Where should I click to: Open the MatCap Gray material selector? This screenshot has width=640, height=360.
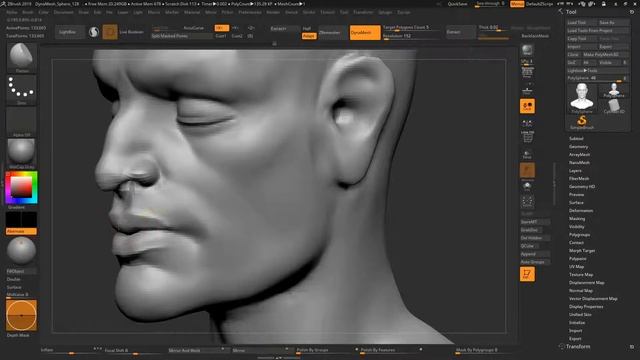(22, 153)
